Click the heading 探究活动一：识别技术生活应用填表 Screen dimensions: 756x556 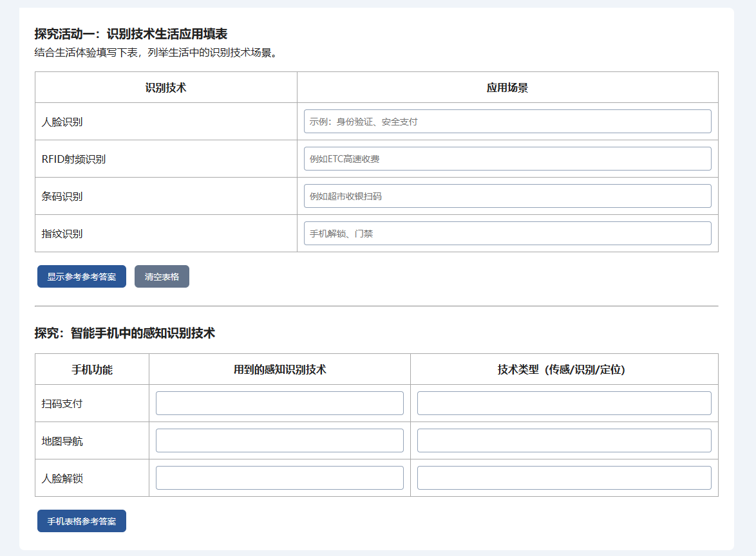point(131,33)
